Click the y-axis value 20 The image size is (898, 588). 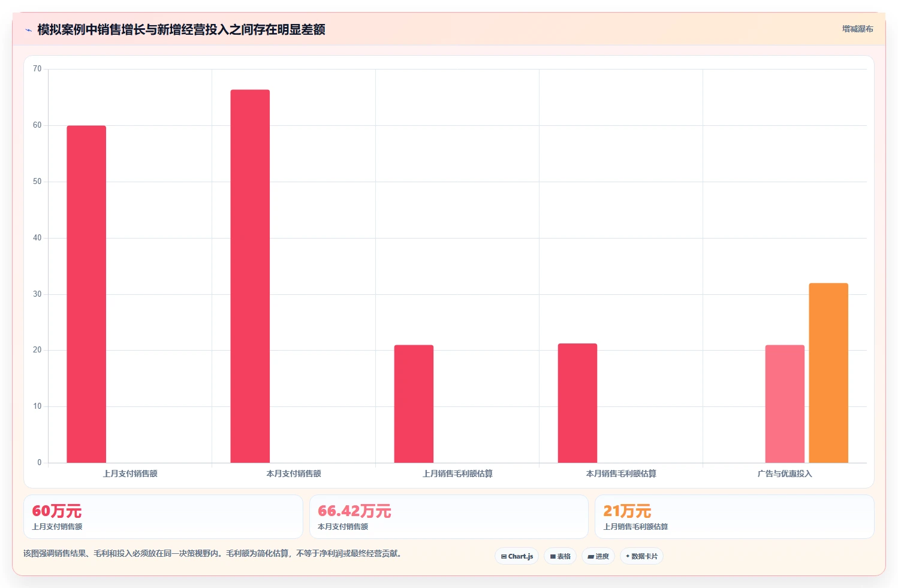coord(37,350)
